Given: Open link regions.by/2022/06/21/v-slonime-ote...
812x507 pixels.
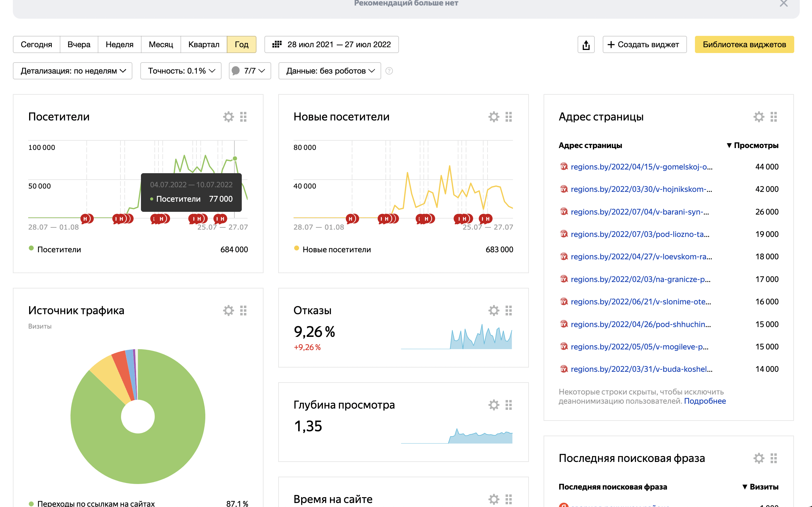Looking at the screenshot, I should pos(641,302).
